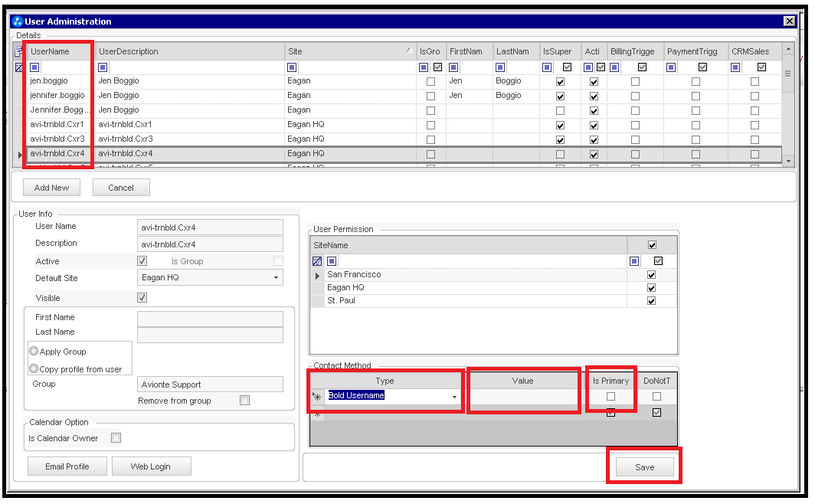Click the Email Profile button
The width and height of the screenshot is (815, 504).
(x=67, y=466)
